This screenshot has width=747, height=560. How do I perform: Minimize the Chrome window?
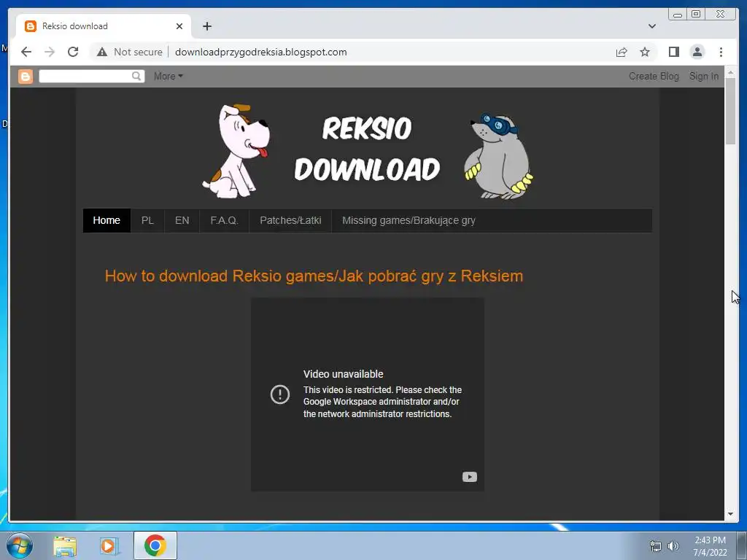678,15
